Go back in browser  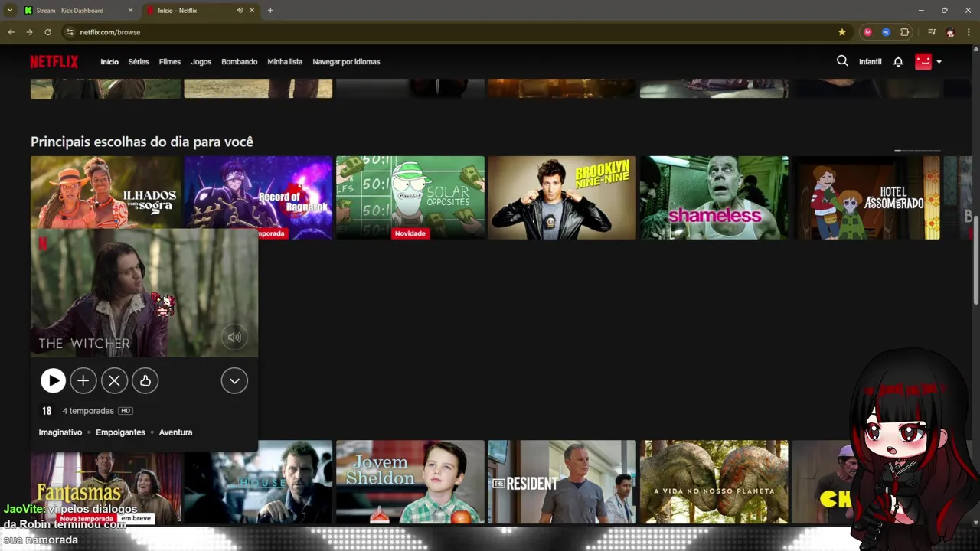[11, 32]
